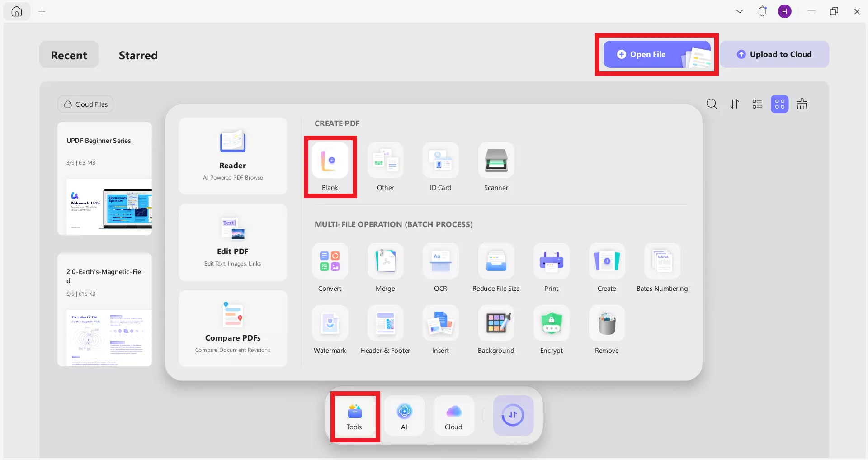868x460 pixels.
Task: Switch to list view layout
Action: [757, 104]
